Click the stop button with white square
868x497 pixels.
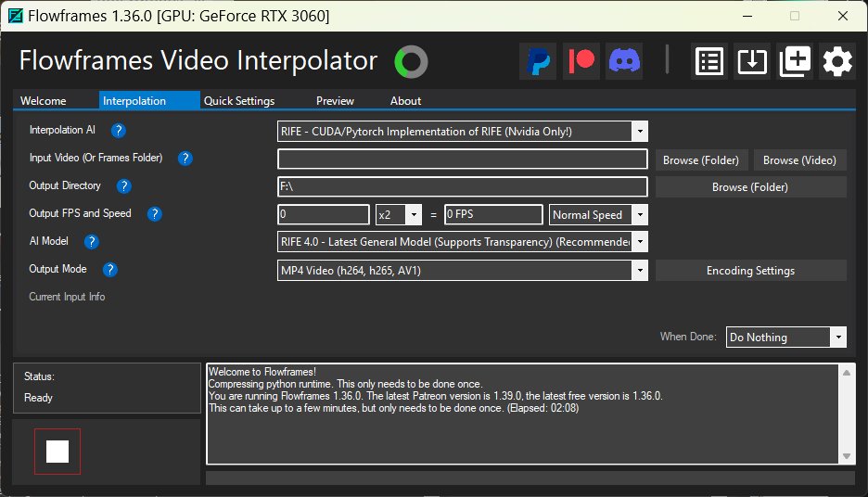pos(57,452)
